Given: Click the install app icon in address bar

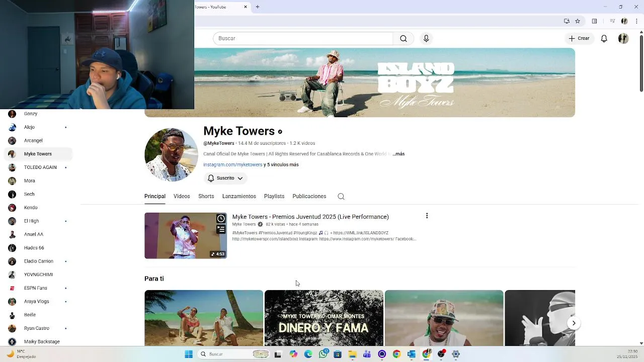Looking at the screenshot, I should [x=567, y=21].
